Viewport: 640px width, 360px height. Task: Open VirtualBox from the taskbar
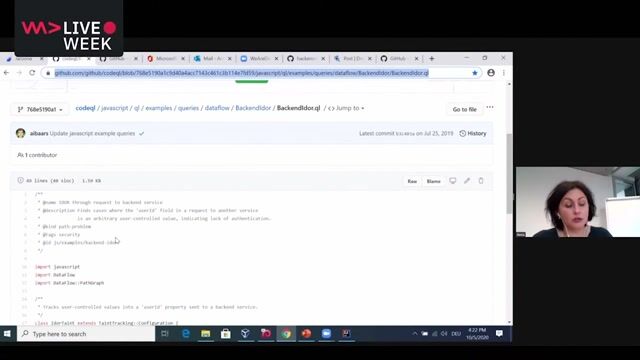point(245,334)
